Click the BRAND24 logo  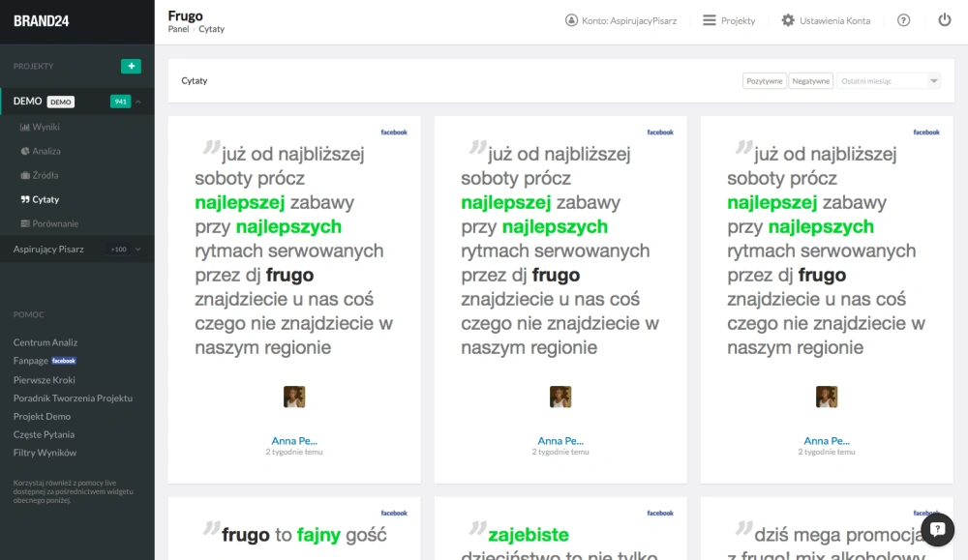click(41, 21)
